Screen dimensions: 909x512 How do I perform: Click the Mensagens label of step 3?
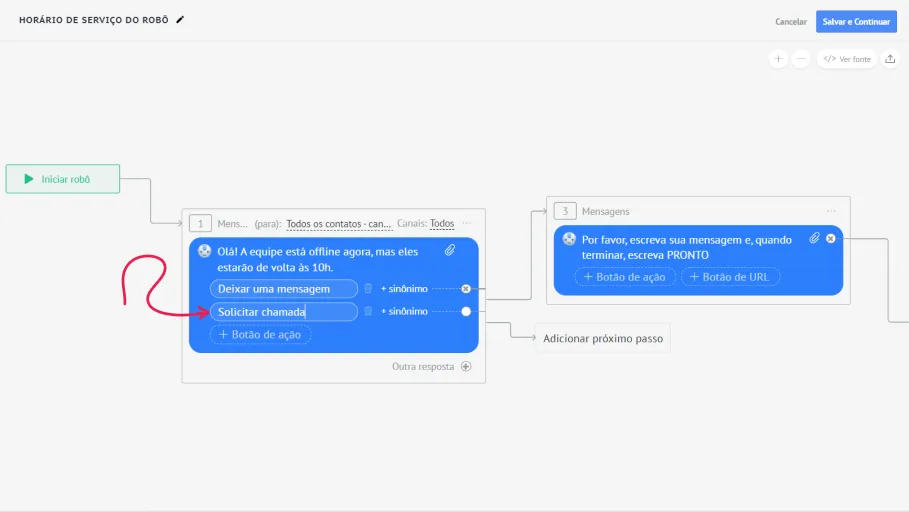click(605, 212)
